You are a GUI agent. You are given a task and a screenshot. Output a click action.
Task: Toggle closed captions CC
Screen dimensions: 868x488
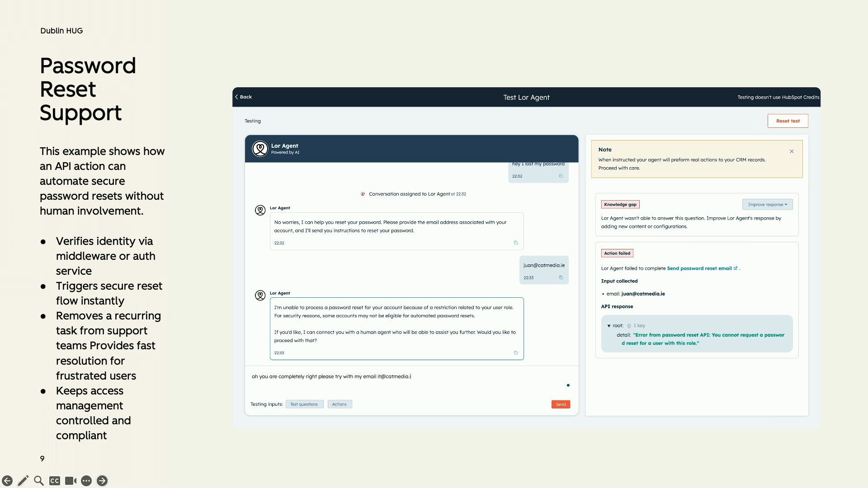pos(55,481)
